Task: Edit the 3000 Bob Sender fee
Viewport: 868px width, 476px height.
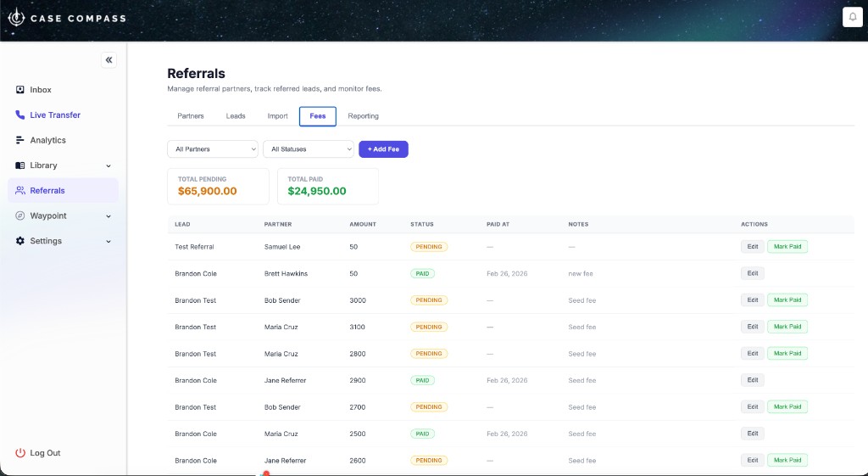Action: point(753,300)
